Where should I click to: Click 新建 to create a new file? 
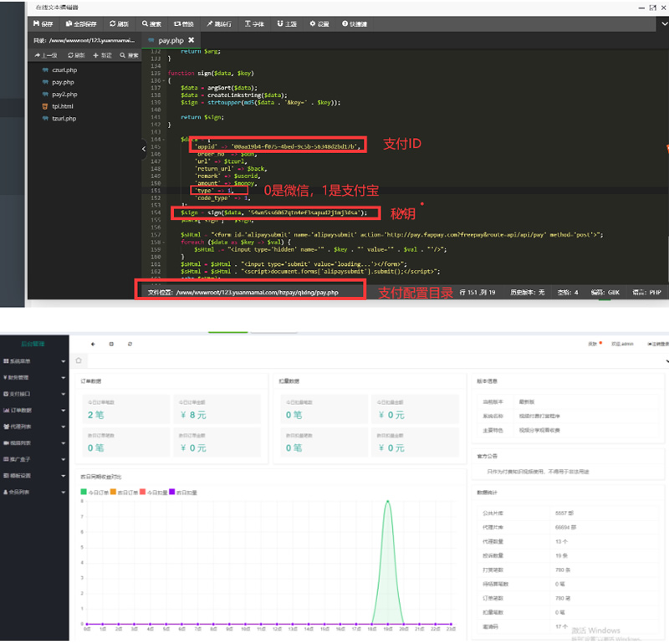[x=101, y=55]
